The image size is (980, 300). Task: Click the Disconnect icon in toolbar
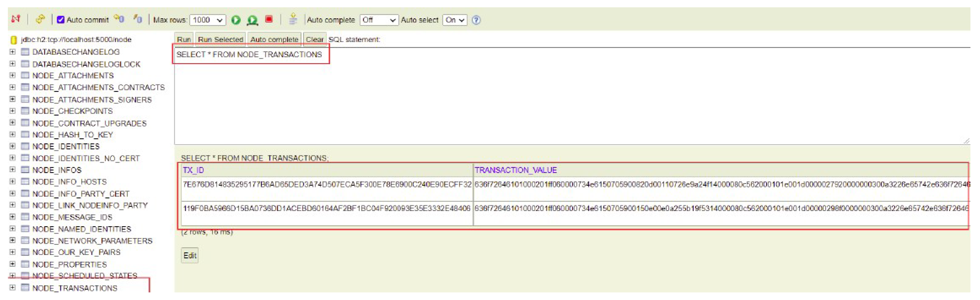coord(15,19)
